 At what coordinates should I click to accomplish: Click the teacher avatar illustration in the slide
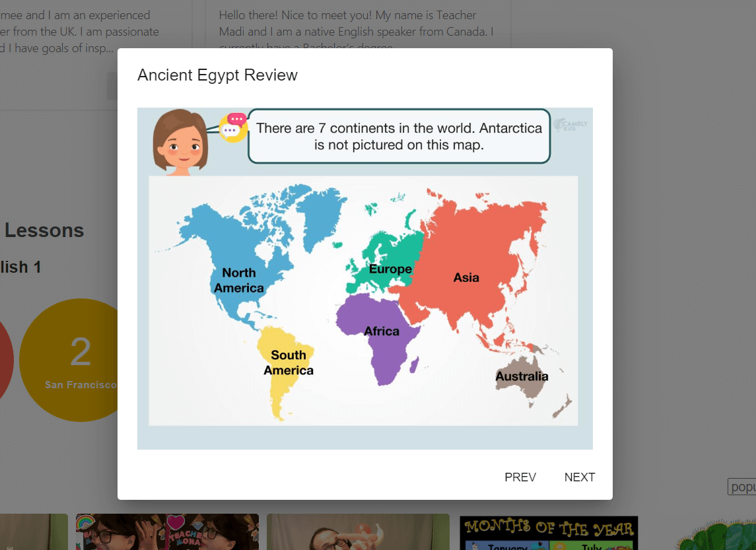coord(181,142)
